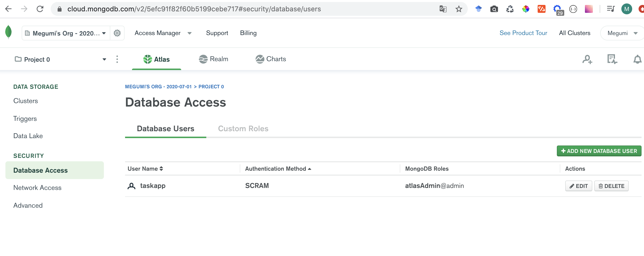The height and width of the screenshot is (256, 644).
Task: Click the browser back arrow
Action: [x=9, y=9]
